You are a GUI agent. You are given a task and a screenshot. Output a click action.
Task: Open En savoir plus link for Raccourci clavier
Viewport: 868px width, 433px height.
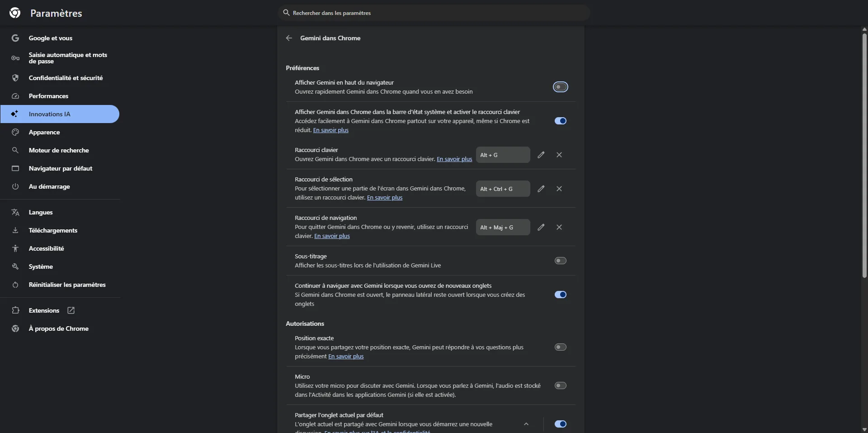(454, 159)
